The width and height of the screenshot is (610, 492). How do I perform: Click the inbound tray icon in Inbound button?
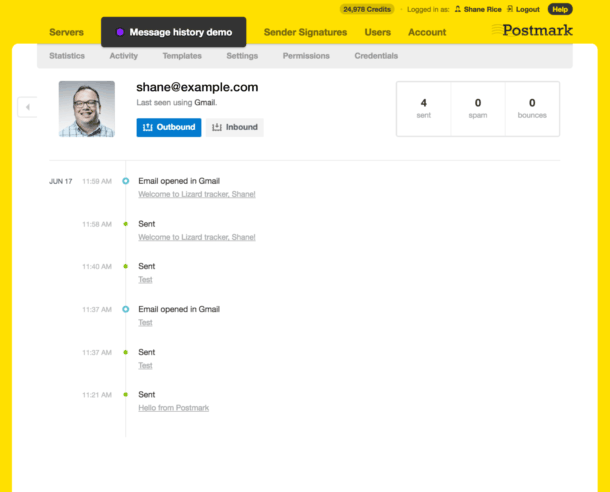click(x=217, y=127)
